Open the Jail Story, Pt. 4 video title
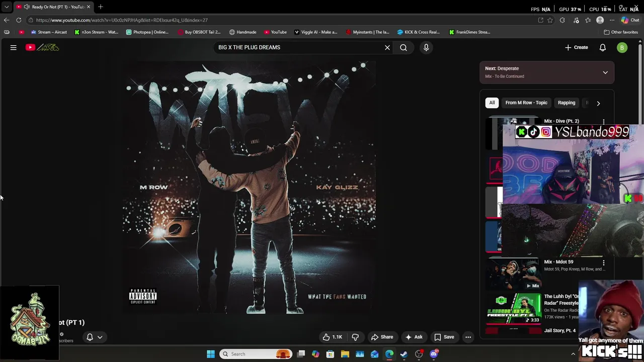 pyautogui.click(x=559, y=330)
